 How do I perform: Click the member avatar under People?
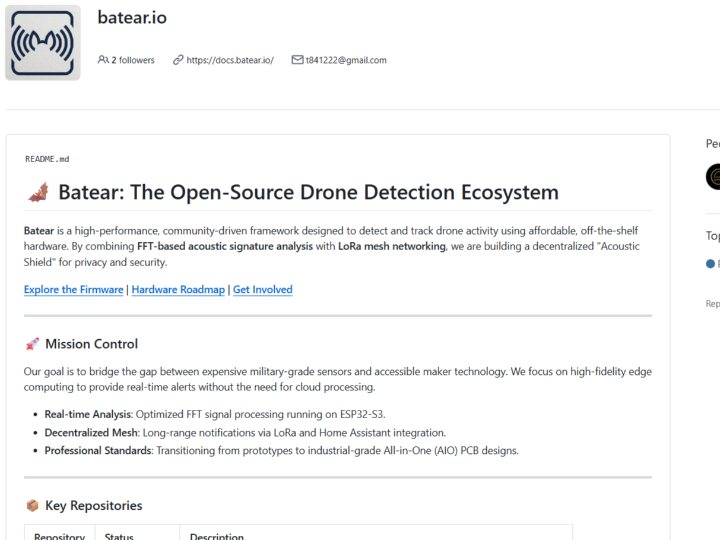713,177
